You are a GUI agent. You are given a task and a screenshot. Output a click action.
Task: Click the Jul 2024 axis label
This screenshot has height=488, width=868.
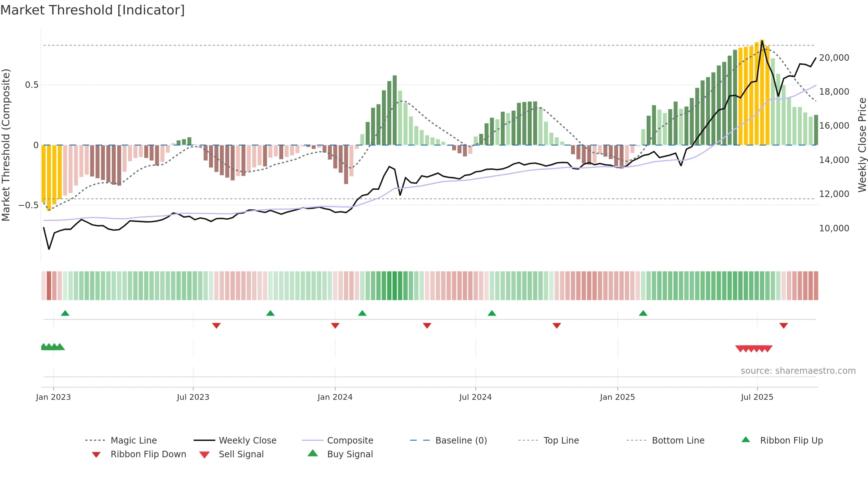tap(476, 397)
